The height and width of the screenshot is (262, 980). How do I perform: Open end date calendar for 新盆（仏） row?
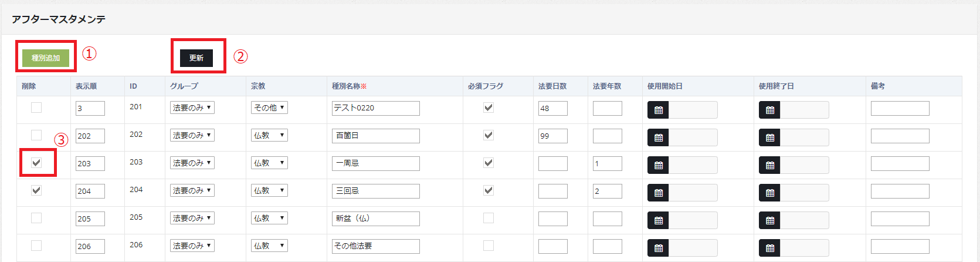click(x=769, y=220)
